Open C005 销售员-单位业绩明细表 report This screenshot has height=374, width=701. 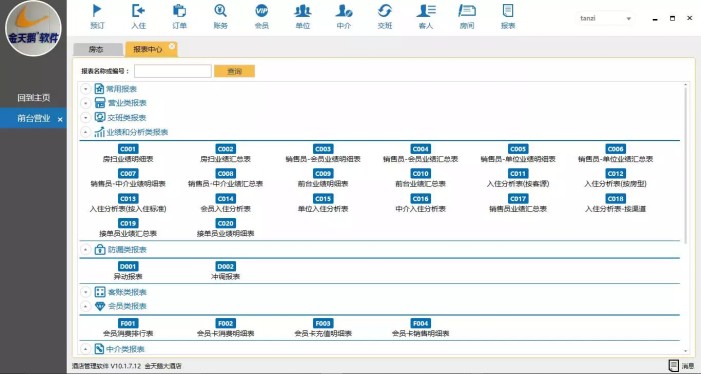click(518, 154)
